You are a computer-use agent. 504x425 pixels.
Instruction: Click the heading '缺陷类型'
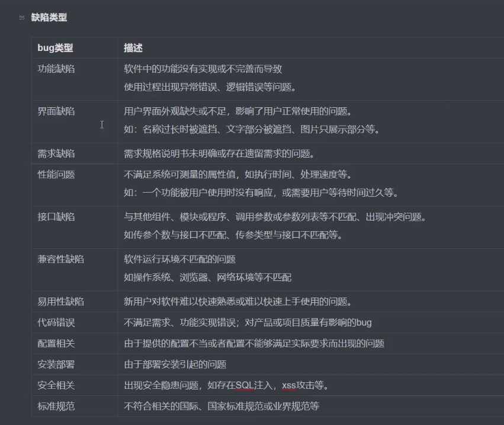(49, 17)
